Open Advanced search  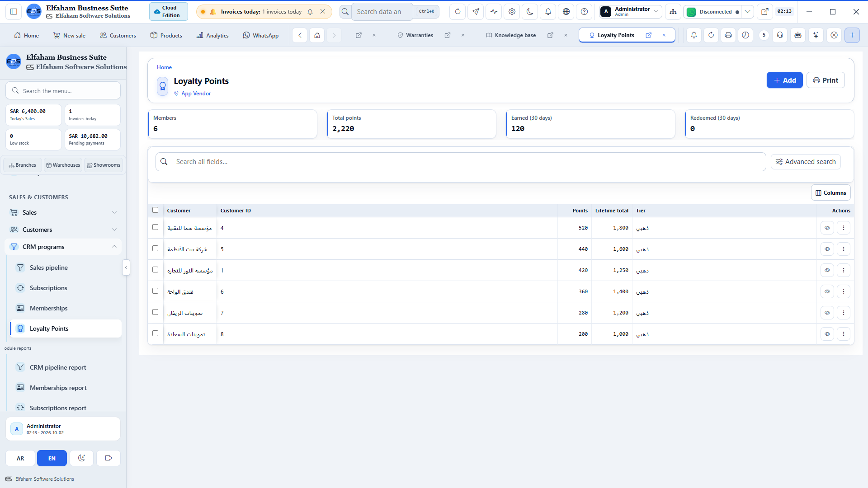pos(806,162)
